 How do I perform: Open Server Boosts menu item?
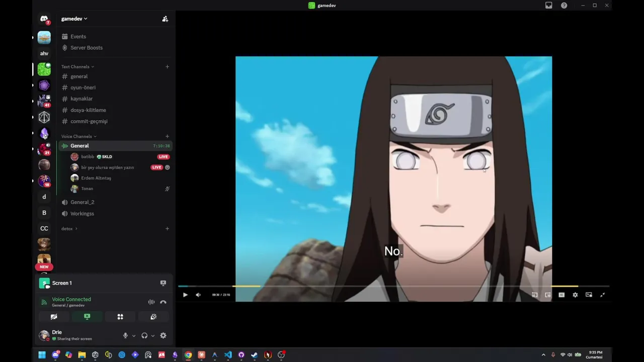116,48
